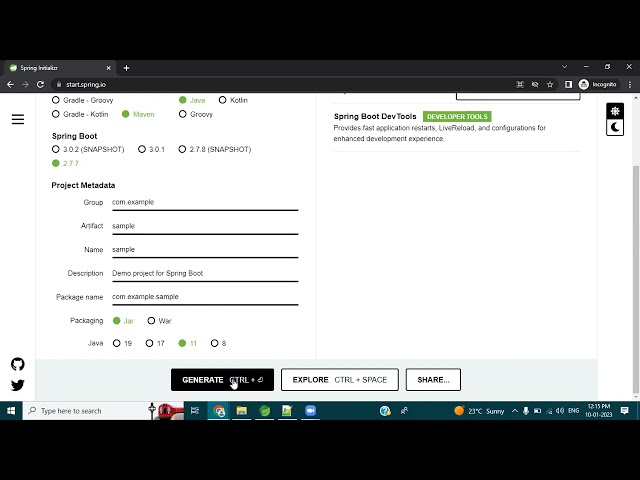Go forward in browser history
This screenshot has height=480, width=640.
pyautogui.click(x=25, y=84)
